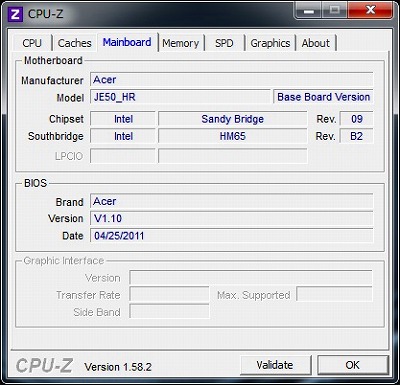Click the Base Board Version field
This screenshot has width=400, height=385.
323,97
